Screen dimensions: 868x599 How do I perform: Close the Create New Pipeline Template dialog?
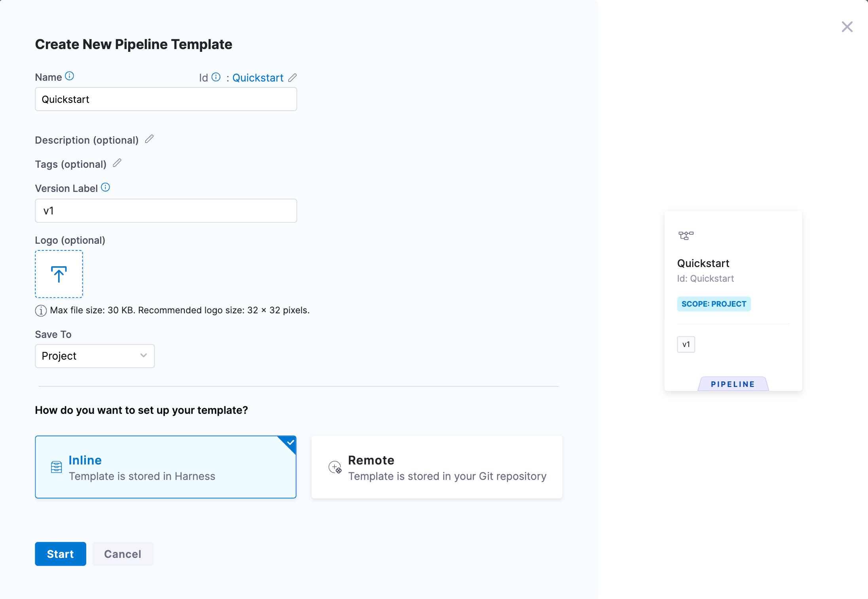click(847, 27)
